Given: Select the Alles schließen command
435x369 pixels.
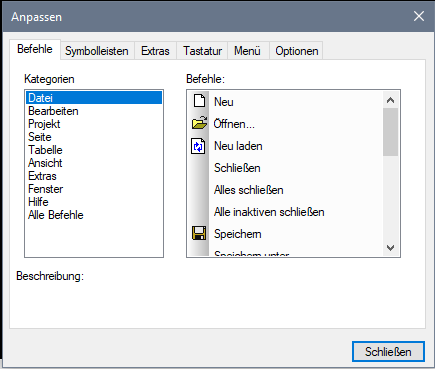Looking at the screenshot, I should (x=249, y=190).
